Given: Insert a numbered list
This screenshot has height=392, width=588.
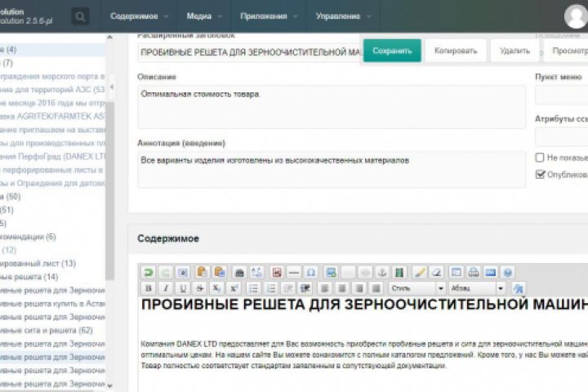Looking at the screenshot, I should point(271,288).
